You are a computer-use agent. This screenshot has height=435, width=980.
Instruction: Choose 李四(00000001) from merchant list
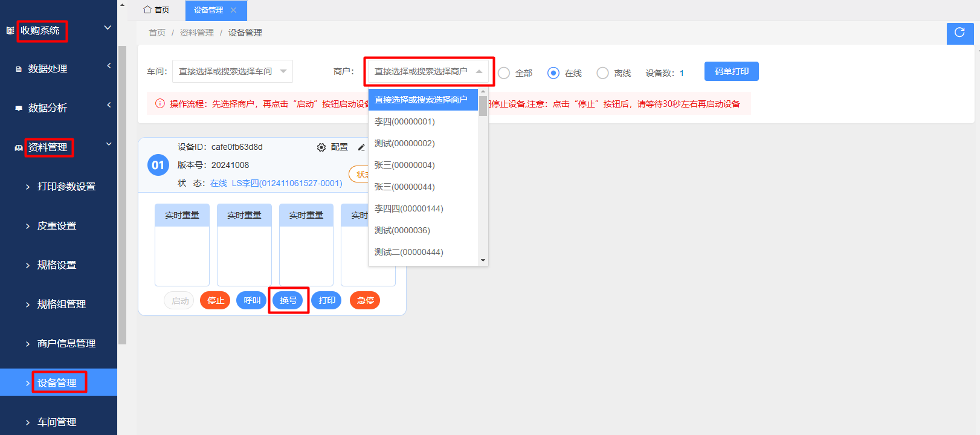tap(405, 121)
